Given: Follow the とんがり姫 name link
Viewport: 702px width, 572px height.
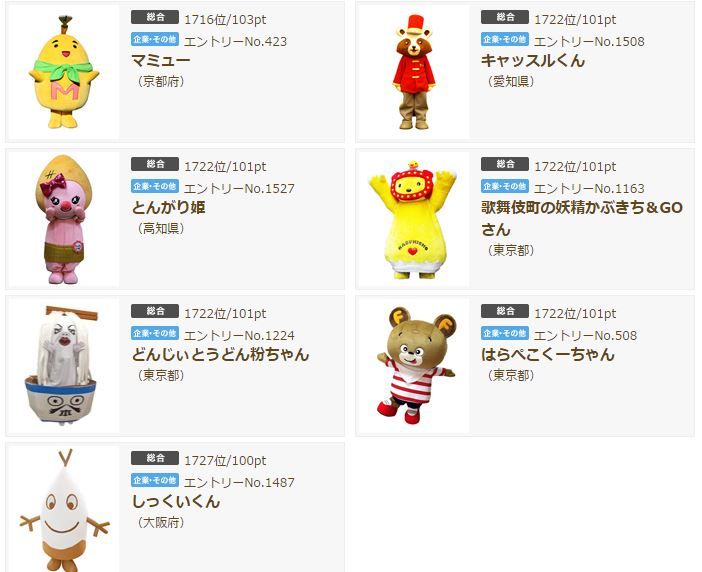Looking at the screenshot, I should pyautogui.click(x=168, y=207).
